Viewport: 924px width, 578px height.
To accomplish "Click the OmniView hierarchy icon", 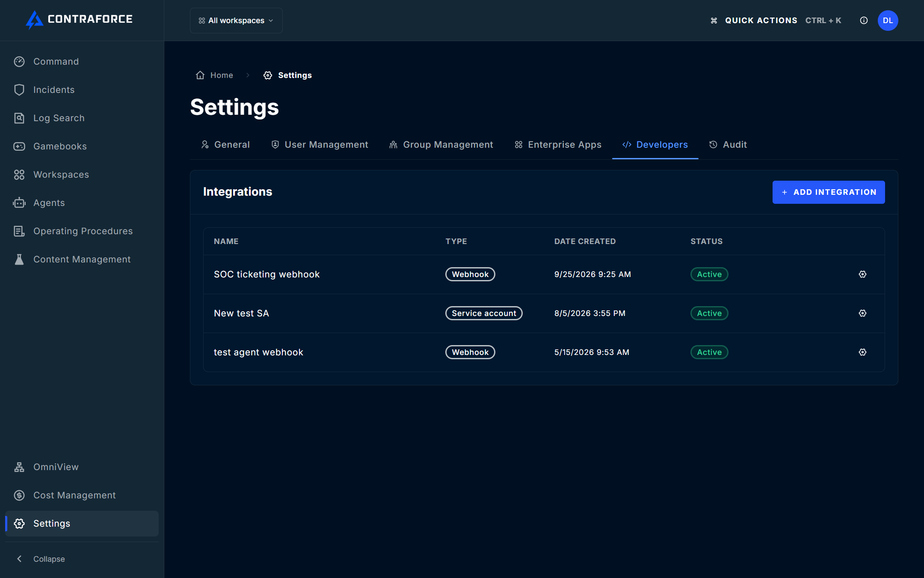I will (x=19, y=467).
